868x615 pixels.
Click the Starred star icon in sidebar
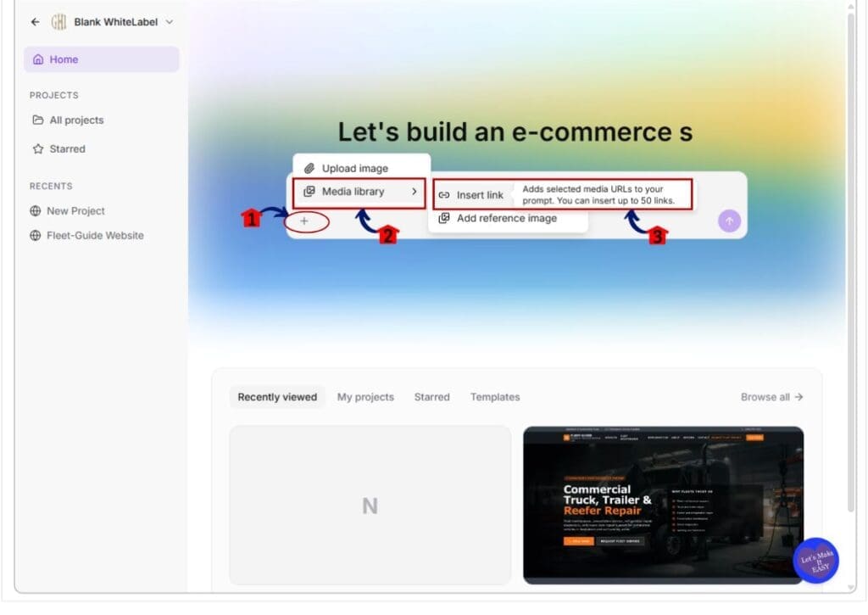pyautogui.click(x=37, y=149)
